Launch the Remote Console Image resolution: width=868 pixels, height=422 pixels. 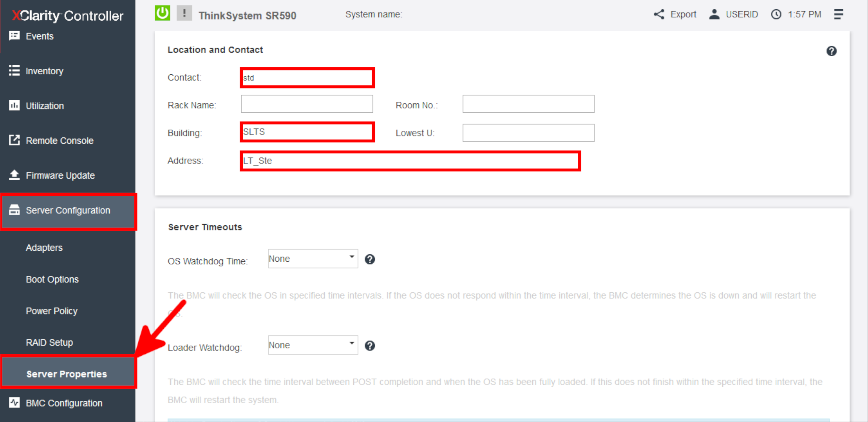coord(59,141)
